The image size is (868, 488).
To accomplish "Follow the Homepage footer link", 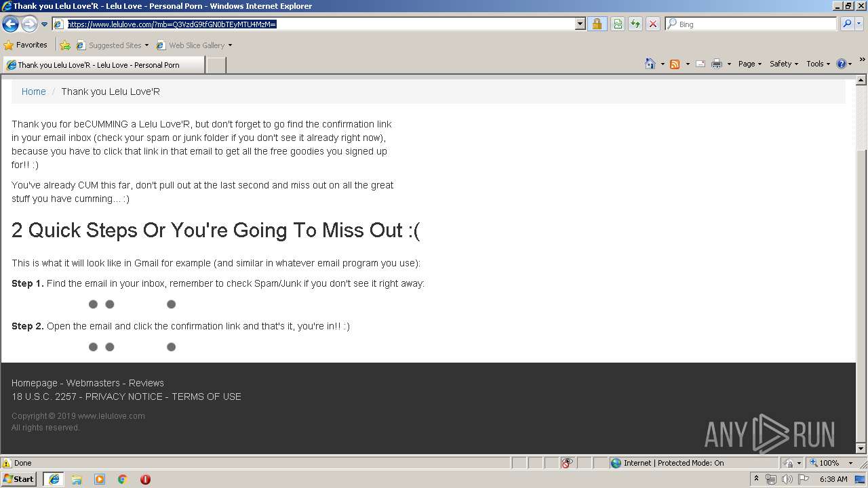I will (x=35, y=383).
